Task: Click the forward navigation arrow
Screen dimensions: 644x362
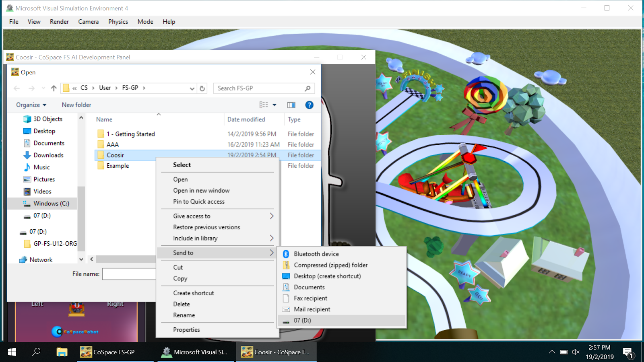Action: pos(31,88)
